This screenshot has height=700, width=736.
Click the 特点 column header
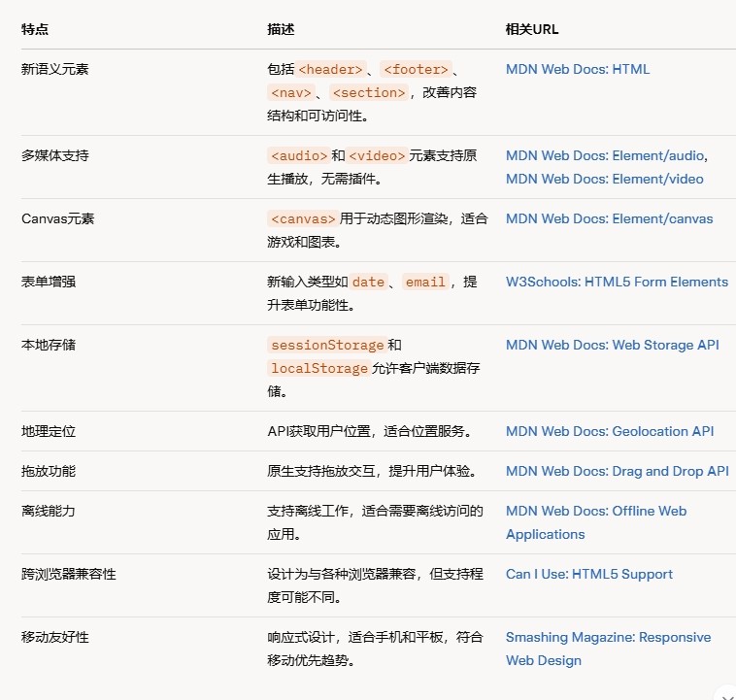coord(35,29)
